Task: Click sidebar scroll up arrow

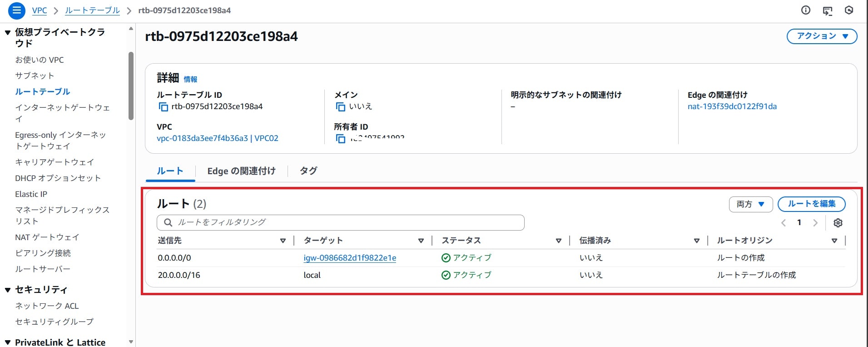Action: [131, 29]
